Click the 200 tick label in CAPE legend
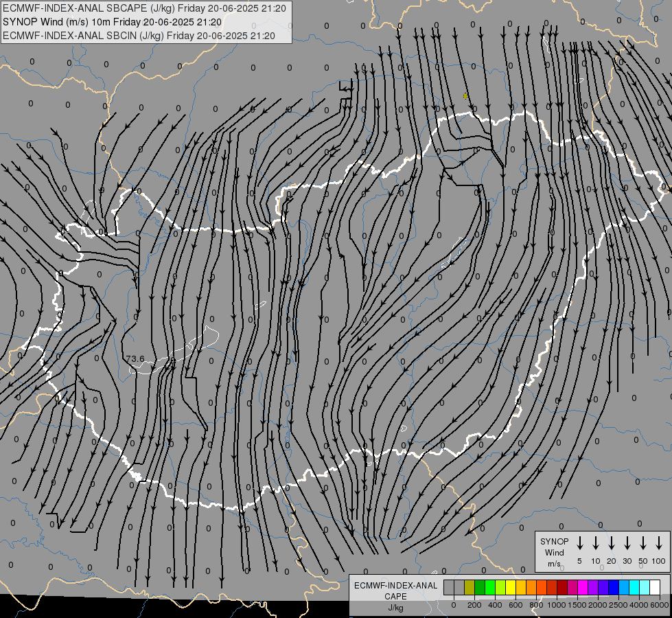 474,605
